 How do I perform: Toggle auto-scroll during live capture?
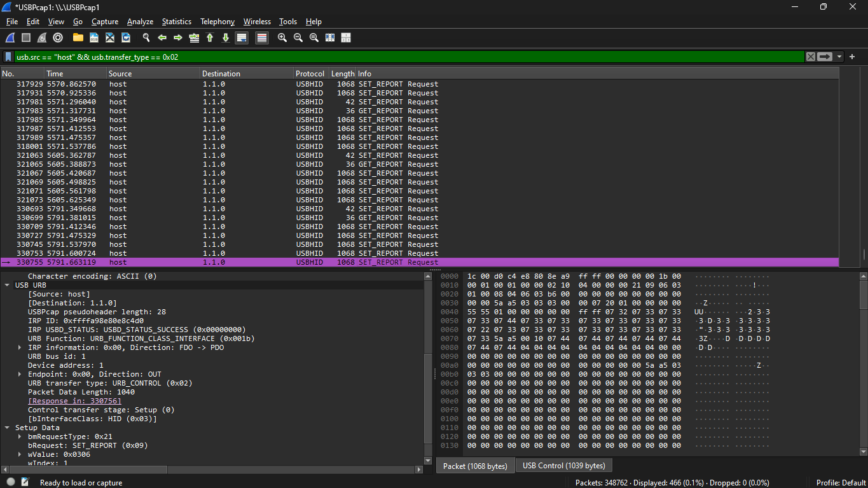(x=242, y=38)
